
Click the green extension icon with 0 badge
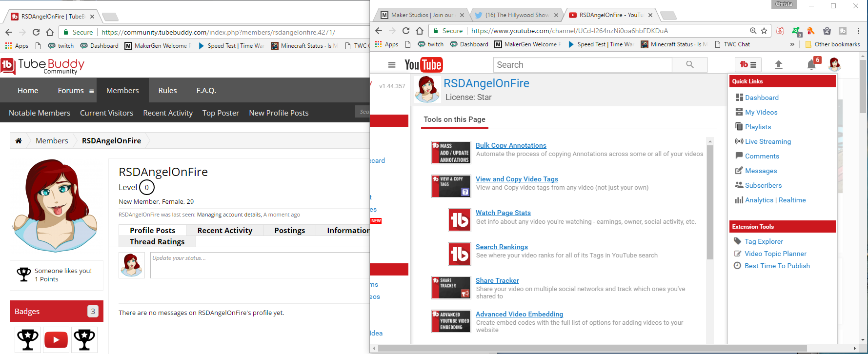click(796, 31)
